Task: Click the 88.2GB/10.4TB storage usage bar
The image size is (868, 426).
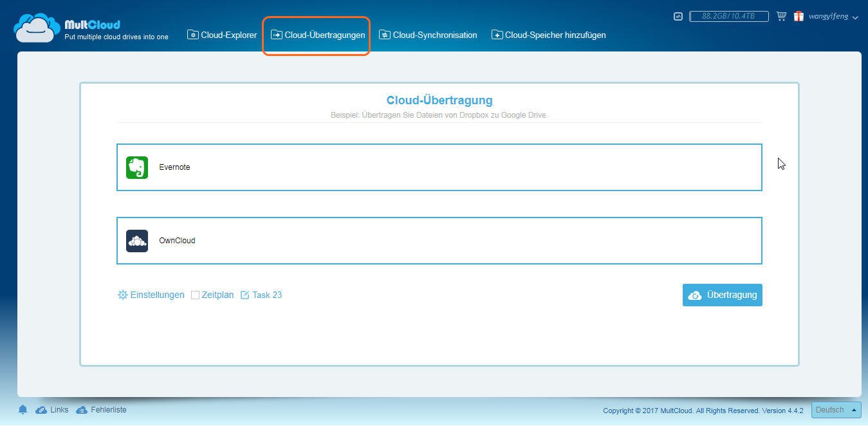Action: [728, 17]
